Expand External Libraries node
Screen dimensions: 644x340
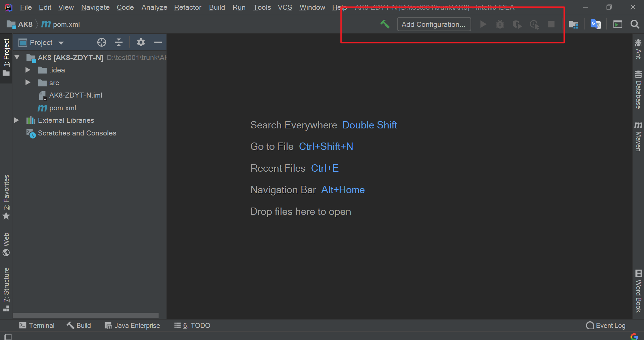[16, 120]
